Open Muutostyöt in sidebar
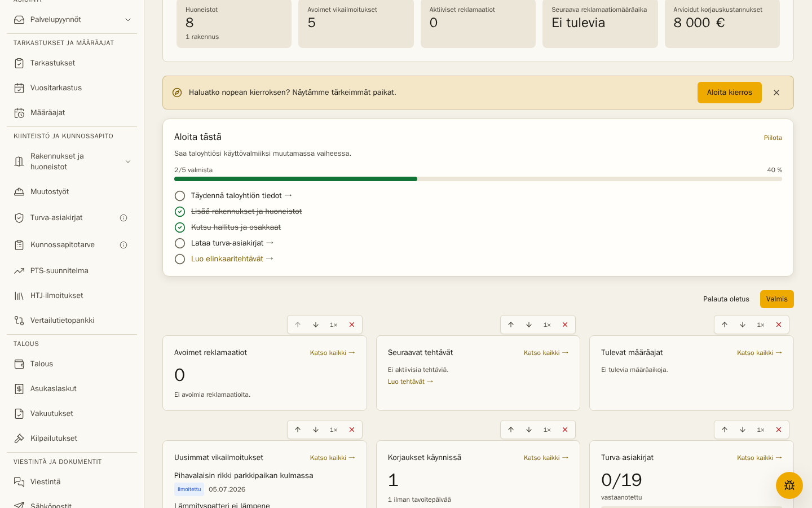 click(x=72, y=192)
